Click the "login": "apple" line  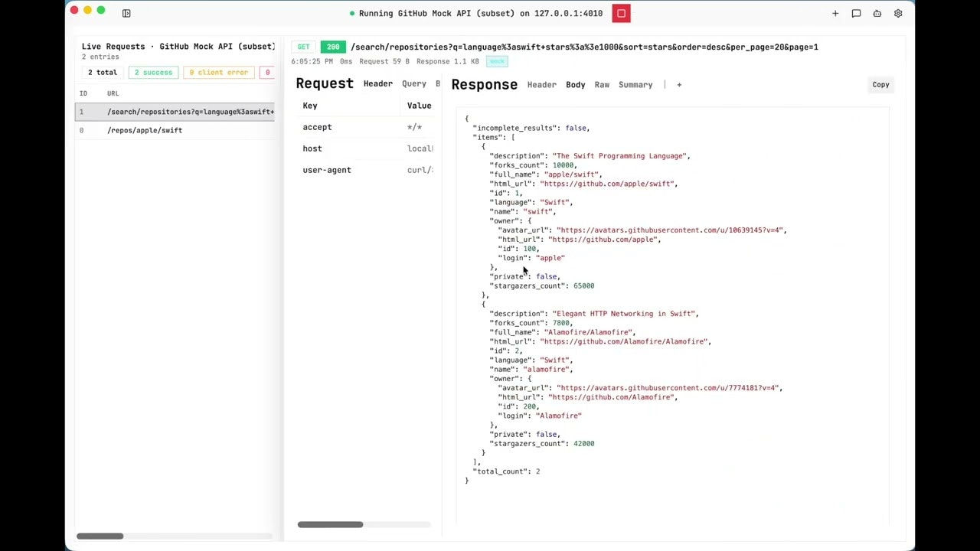(x=532, y=258)
